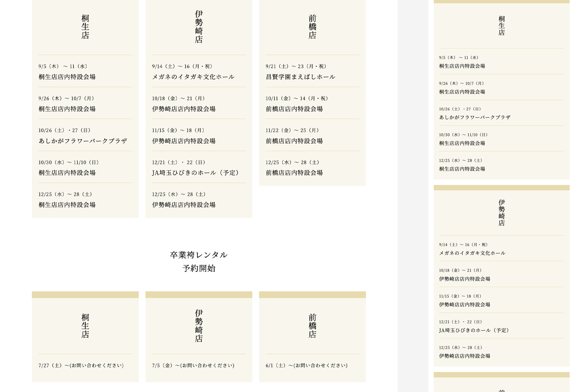575x392 pixels.
Task: Click 12/21（土）・22（日） date in wide left layout
Action: 179,162
